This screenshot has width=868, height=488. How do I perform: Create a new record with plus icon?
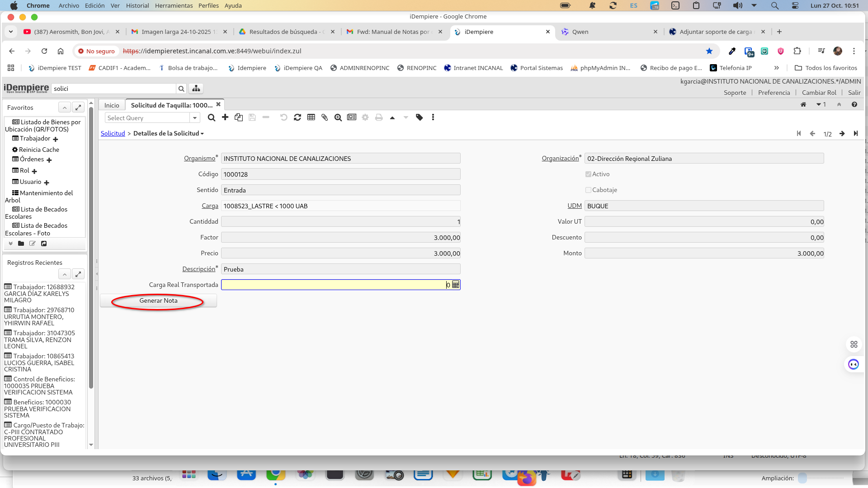pyautogui.click(x=225, y=117)
